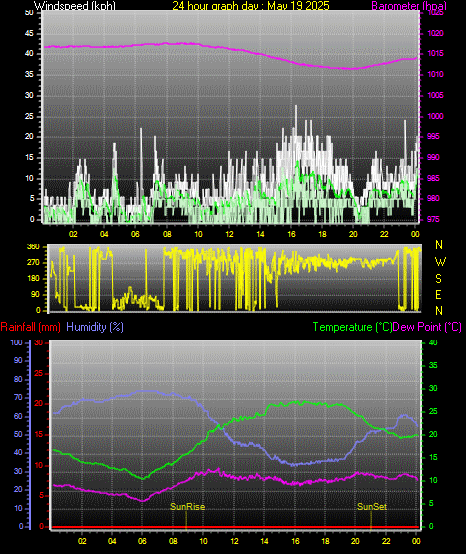Click the 270 wind direction axis value

coord(34,263)
